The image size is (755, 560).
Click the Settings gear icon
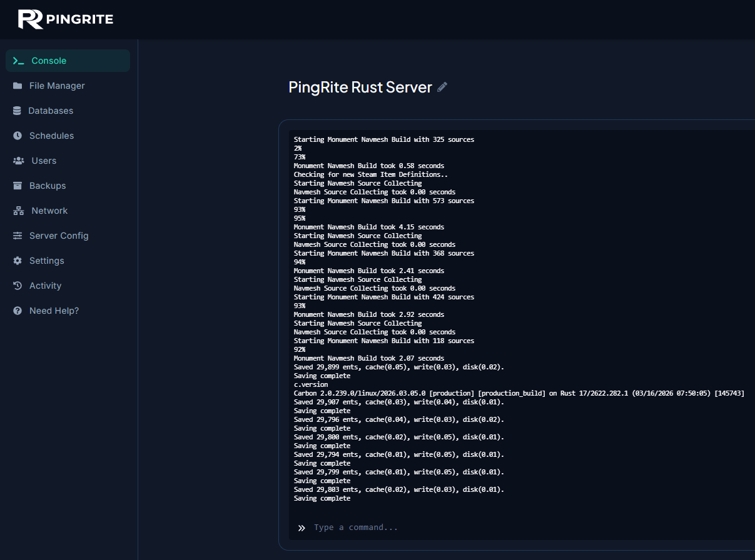[18, 261]
